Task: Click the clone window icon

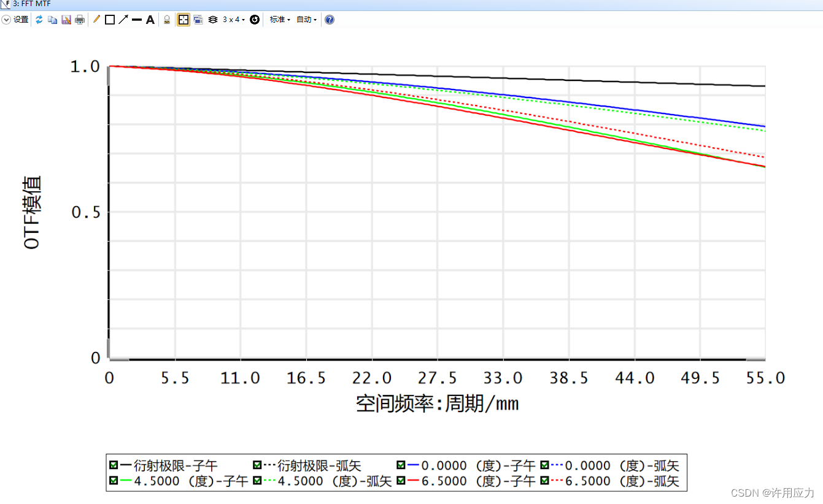Action: click(198, 20)
